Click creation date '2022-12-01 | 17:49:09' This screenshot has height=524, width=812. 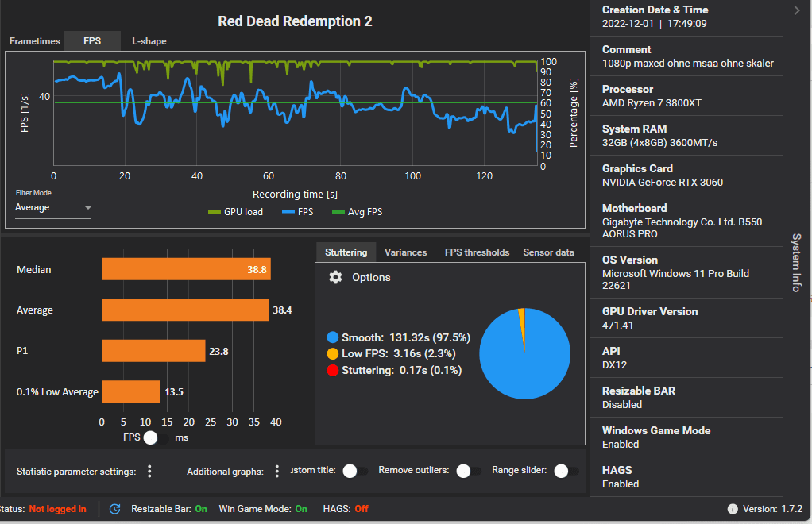point(654,24)
